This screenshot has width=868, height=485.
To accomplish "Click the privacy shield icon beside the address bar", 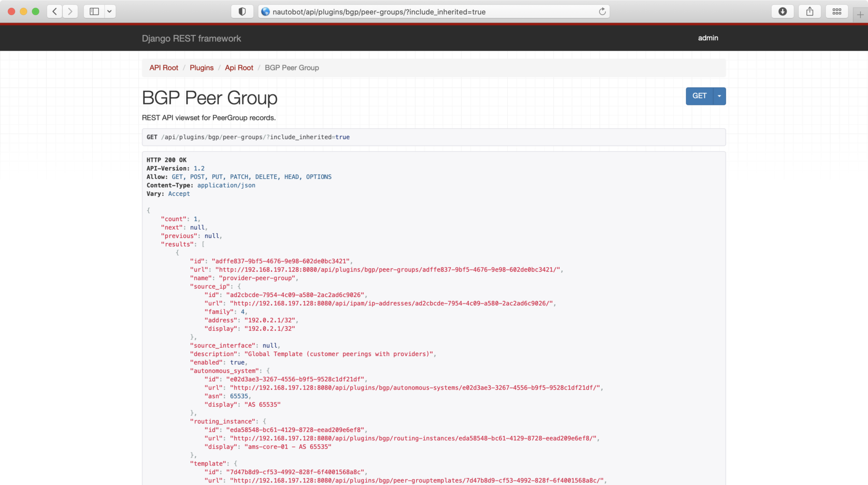I will tap(242, 11).
